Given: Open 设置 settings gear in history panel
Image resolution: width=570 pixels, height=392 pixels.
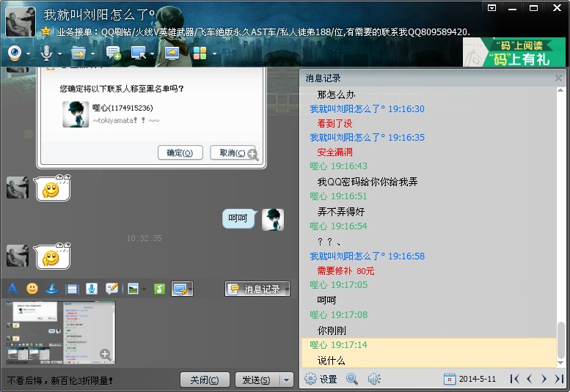Looking at the screenshot, I should [x=321, y=379].
